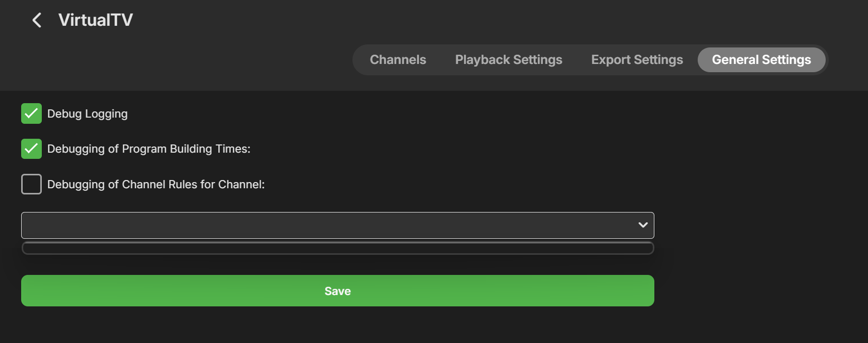Screen dimensions: 868x343
Task: Go to the Export Settings tab
Action: [637, 60]
